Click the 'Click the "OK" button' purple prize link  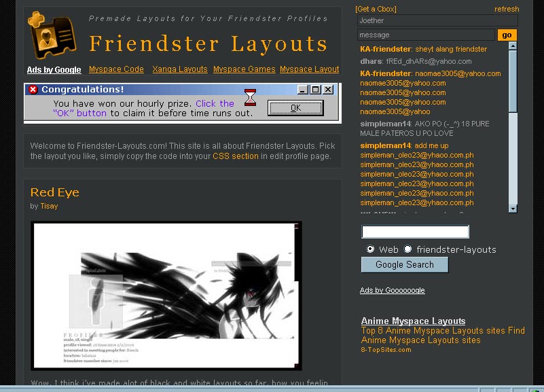143,108
